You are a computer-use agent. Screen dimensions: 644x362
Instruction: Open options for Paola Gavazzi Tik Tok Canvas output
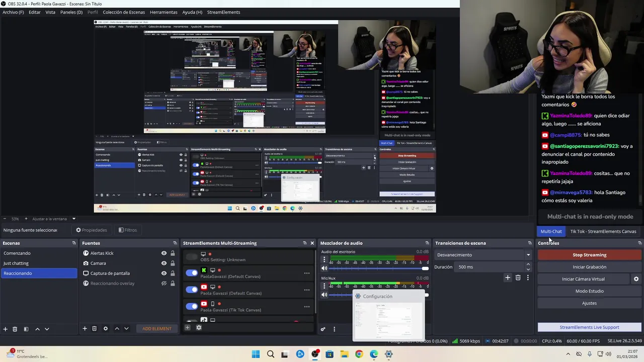click(x=306, y=306)
